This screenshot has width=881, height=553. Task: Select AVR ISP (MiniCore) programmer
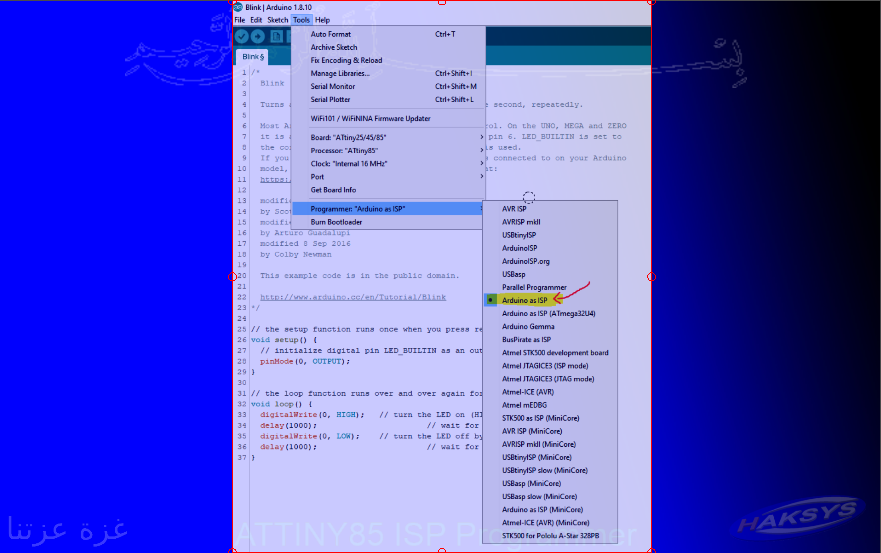[x=550, y=431]
